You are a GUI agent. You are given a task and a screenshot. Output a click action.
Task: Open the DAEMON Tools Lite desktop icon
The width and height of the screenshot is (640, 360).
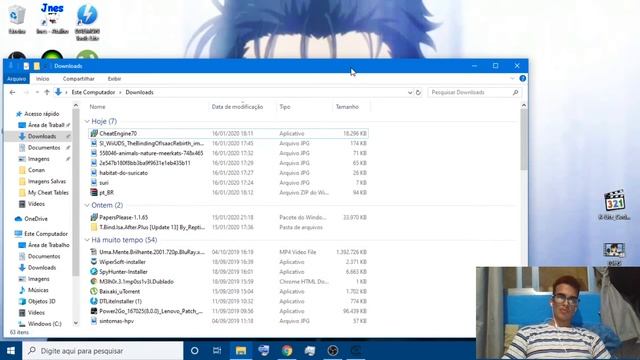pyautogui.click(x=87, y=22)
